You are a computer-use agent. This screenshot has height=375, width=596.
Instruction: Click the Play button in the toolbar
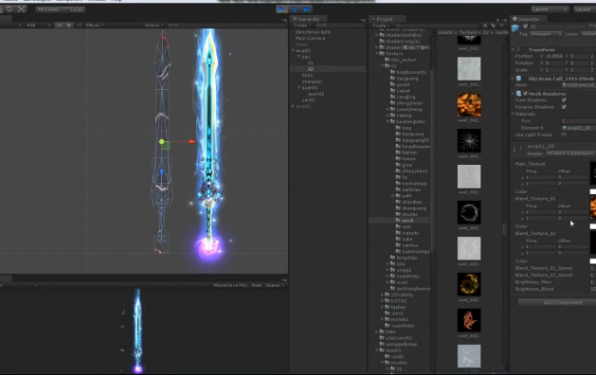tap(282, 9)
